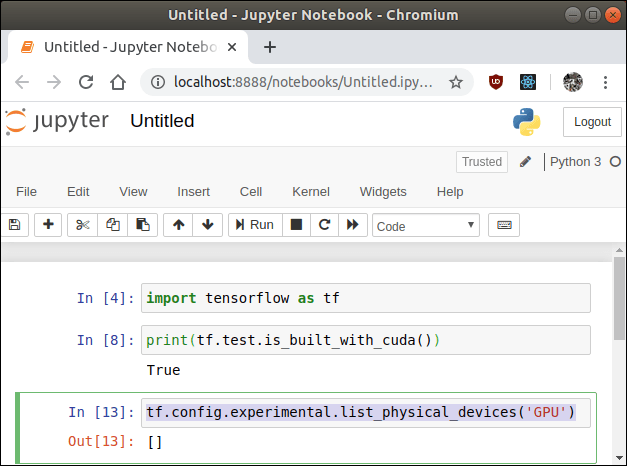The height and width of the screenshot is (466, 627).
Task: Click the Logout button
Action: (x=592, y=122)
